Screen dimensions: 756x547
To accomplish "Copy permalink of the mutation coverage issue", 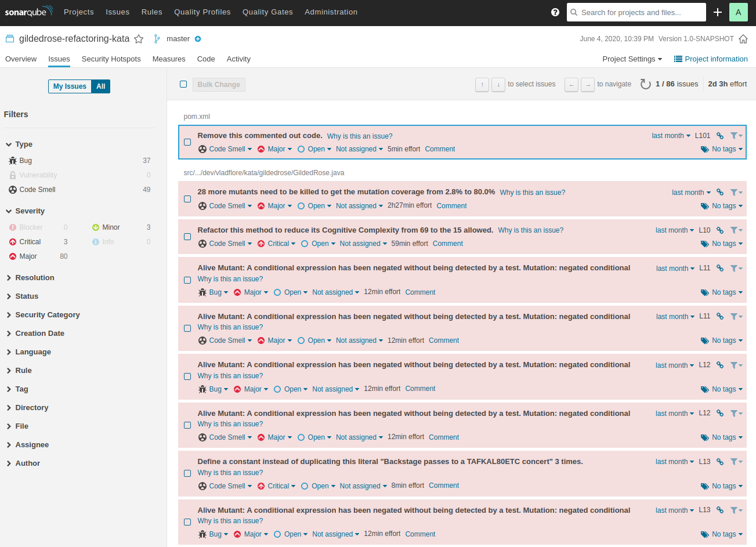I will (x=720, y=192).
